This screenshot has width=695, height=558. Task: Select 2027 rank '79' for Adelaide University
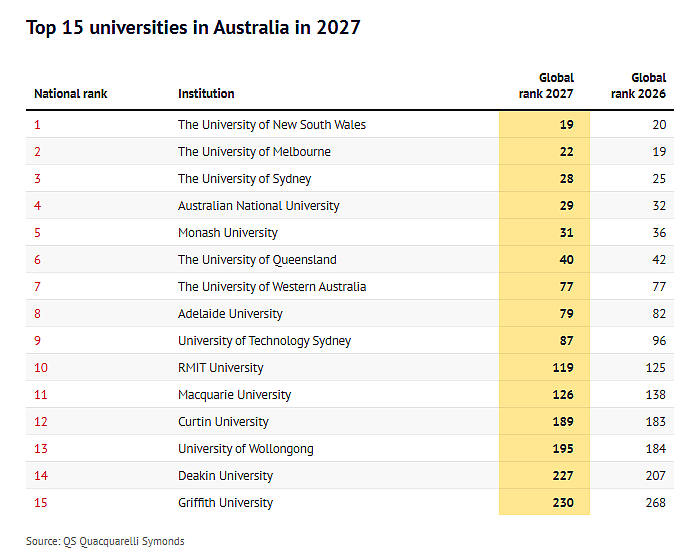coord(566,314)
